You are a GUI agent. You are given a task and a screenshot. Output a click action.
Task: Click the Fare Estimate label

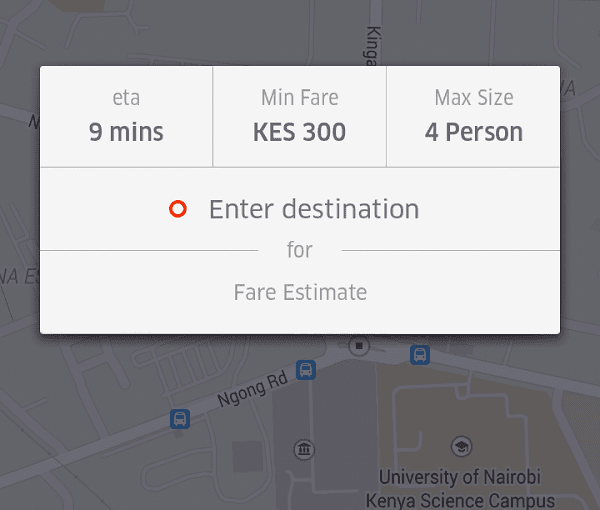(300, 292)
